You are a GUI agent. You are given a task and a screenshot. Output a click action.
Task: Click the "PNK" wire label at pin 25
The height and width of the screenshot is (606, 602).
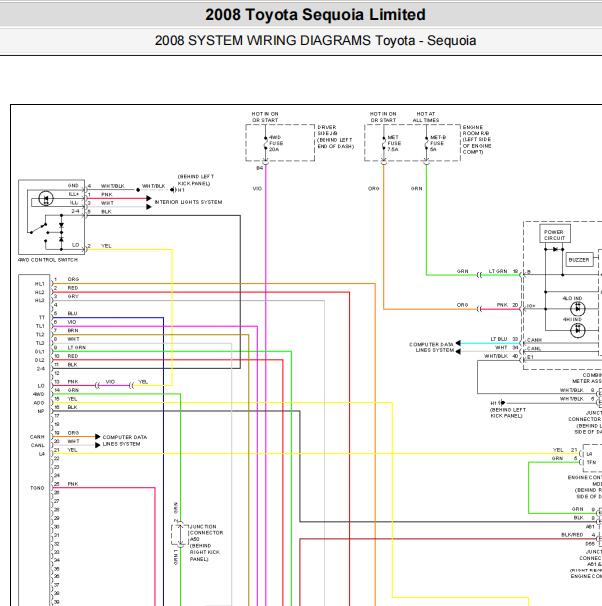point(73,483)
